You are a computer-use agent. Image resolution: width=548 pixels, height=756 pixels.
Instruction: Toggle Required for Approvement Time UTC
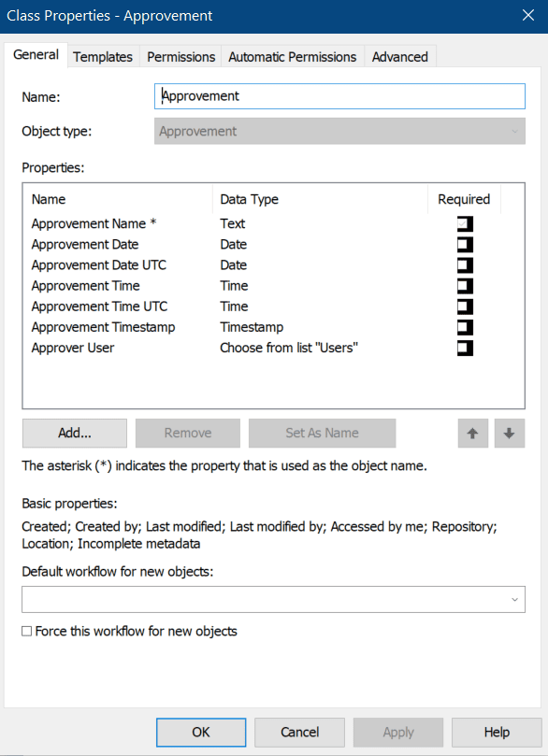(x=465, y=307)
